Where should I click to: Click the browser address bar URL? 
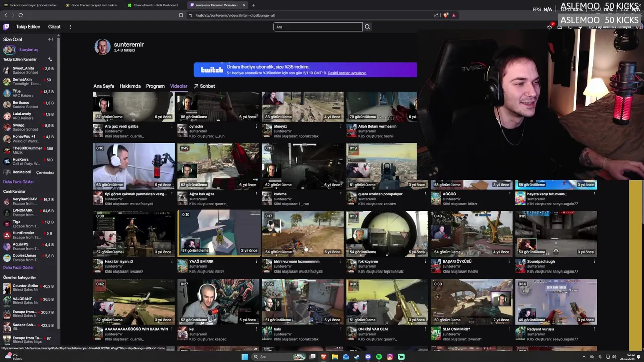tap(235, 15)
